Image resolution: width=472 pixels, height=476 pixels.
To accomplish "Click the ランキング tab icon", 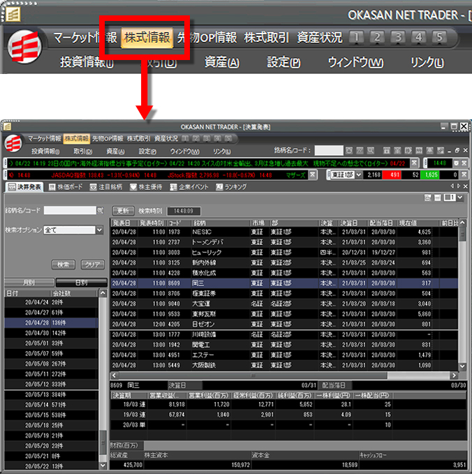I will coord(219,187).
